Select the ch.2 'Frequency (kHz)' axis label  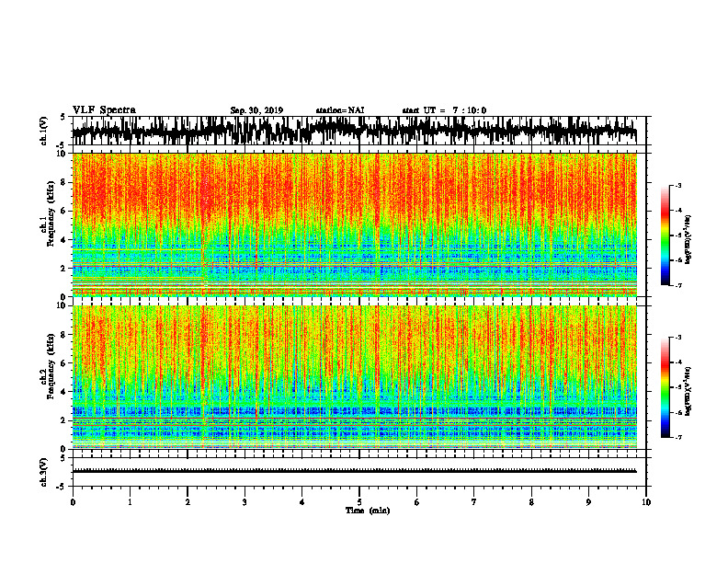[x=51, y=365]
